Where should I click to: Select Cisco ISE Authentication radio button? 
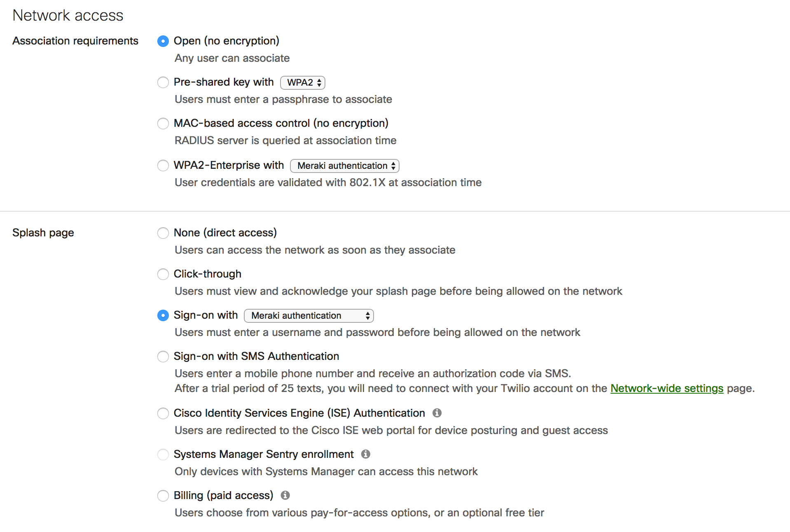(x=163, y=413)
